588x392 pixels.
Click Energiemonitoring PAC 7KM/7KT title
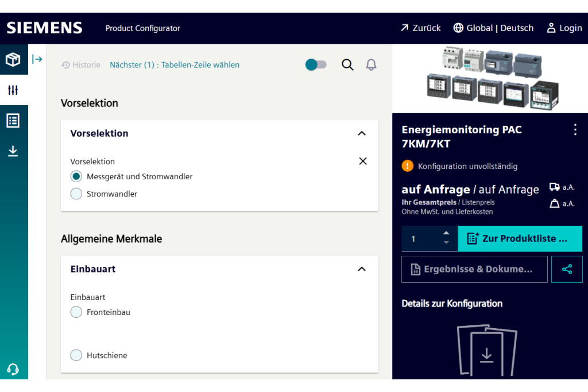(462, 137)
